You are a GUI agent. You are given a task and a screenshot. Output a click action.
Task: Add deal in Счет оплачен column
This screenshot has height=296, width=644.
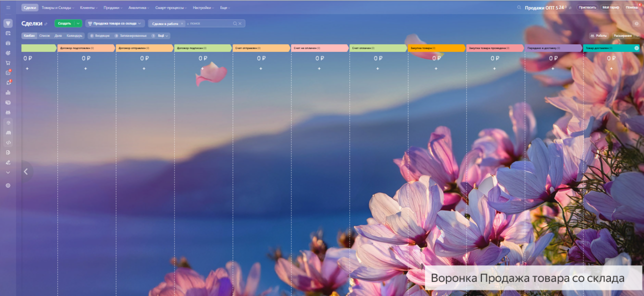point(377,68)
